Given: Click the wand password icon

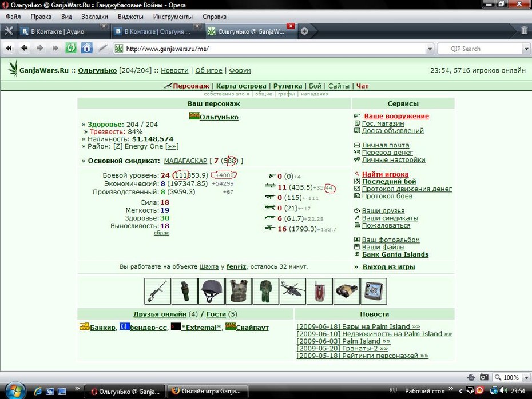Looking at the screenshot, I should (102, 48).
